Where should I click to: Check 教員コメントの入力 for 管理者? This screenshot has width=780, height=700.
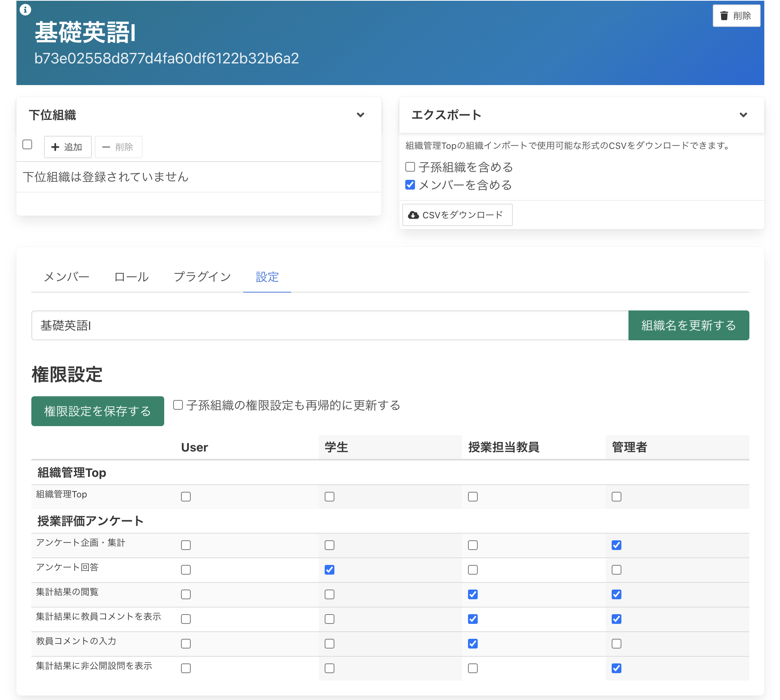(x=616, y=643)
